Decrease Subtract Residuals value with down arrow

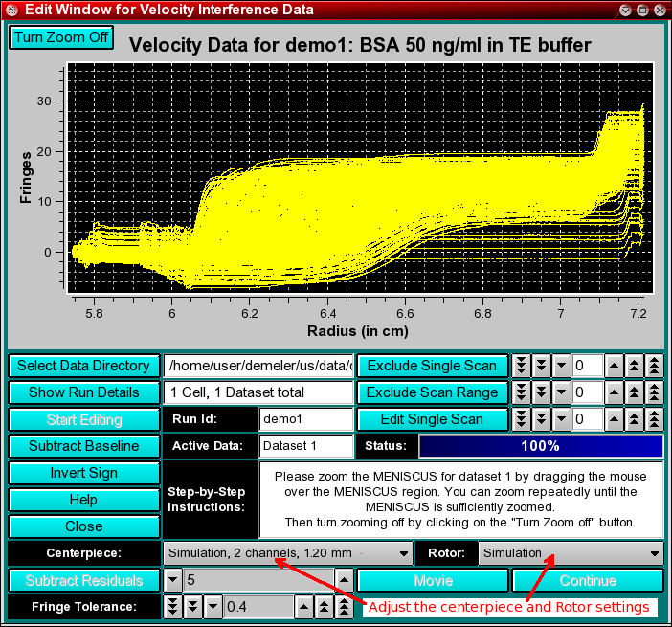click(x=173, y=580)
